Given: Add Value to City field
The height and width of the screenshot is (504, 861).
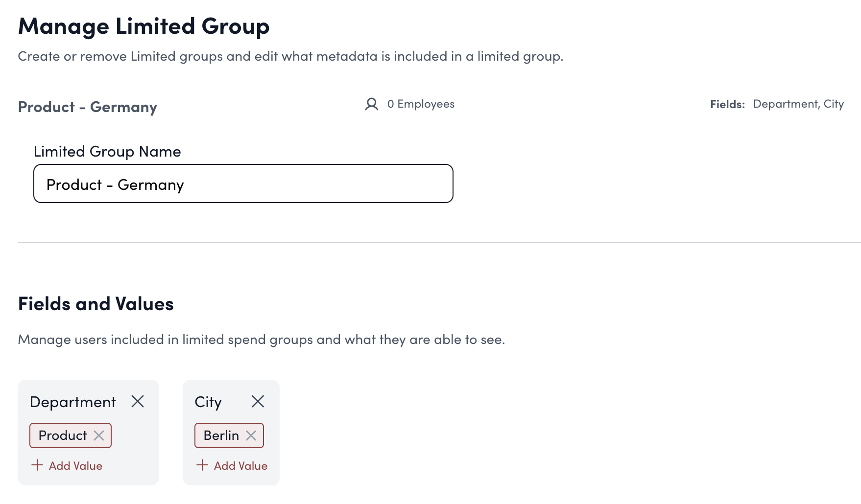Looking at the screenshot, I should coord(240,466).
